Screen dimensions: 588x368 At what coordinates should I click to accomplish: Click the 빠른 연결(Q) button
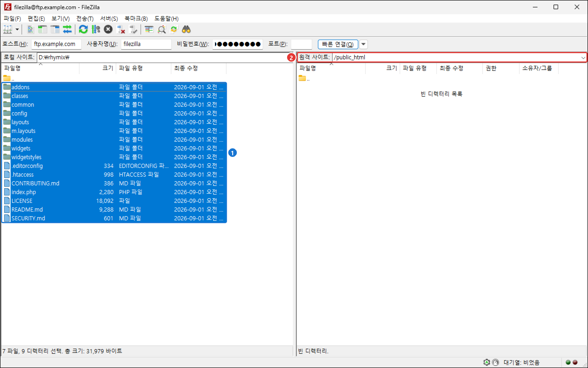(338, 44)
